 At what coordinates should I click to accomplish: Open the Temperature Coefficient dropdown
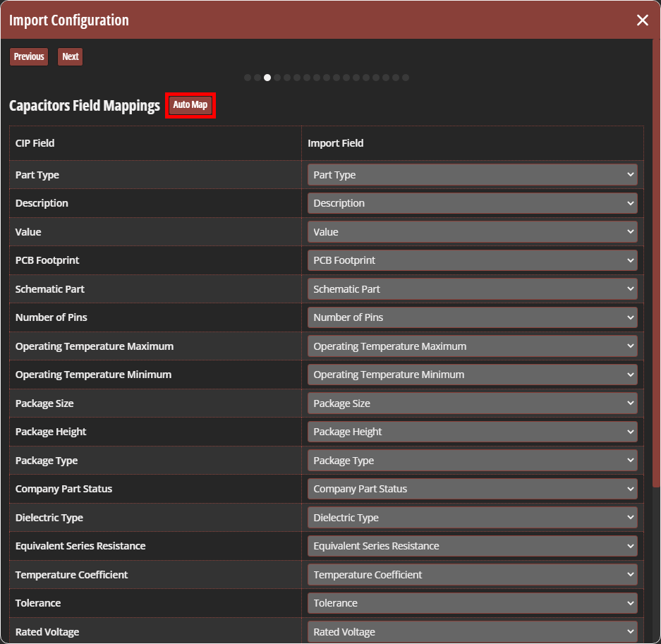tap(471, 574)
